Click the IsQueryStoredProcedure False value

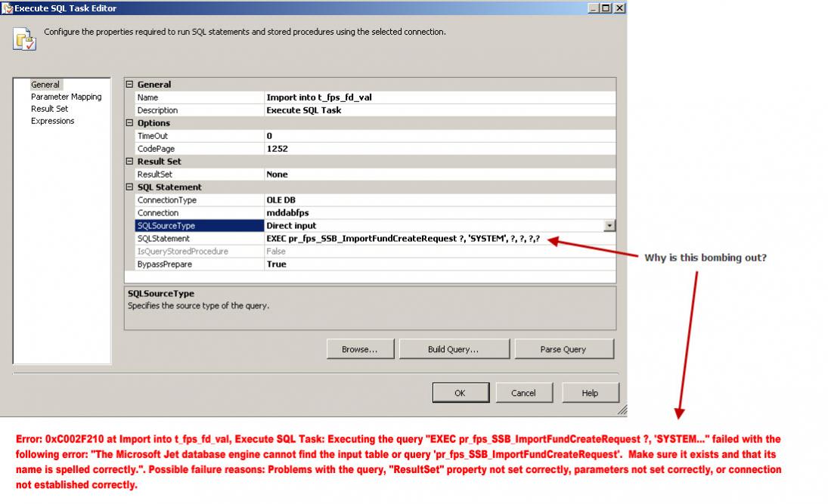(440, 251)
